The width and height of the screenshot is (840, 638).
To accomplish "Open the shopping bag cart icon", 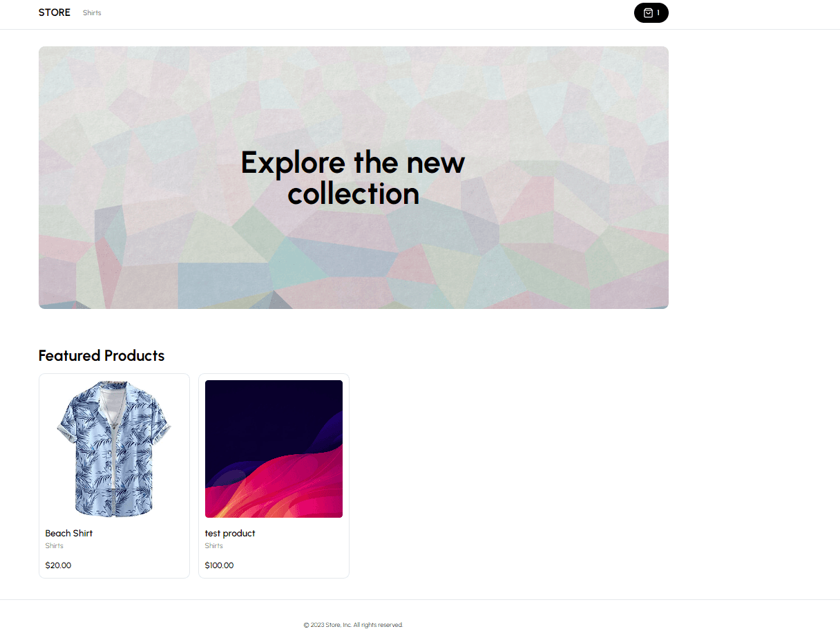I will [648, 12].
